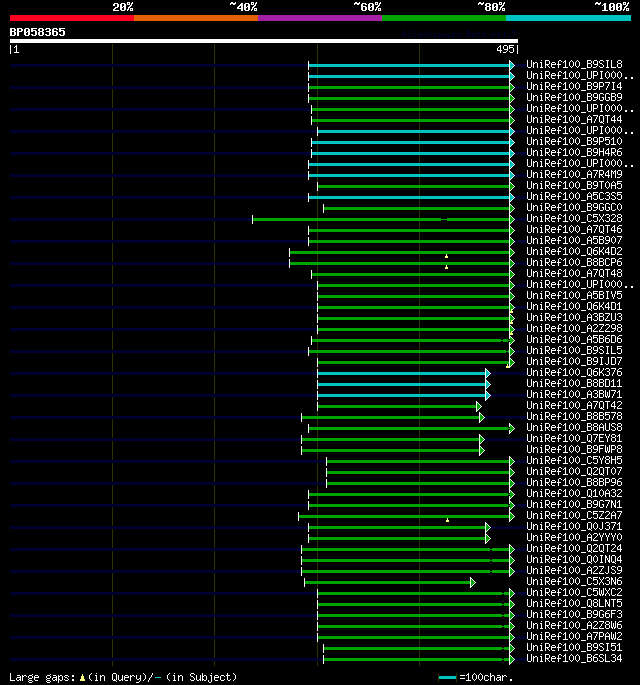Click the BP058365 query name
Viewport: 640px width, 685px height.
pyautogui.click(x=38, y=32)
